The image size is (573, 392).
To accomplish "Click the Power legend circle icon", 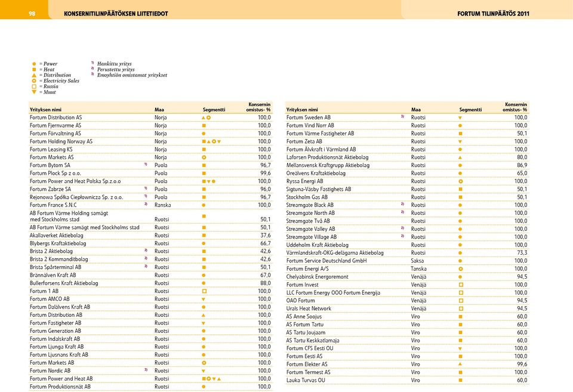I will tap(34, 64).
